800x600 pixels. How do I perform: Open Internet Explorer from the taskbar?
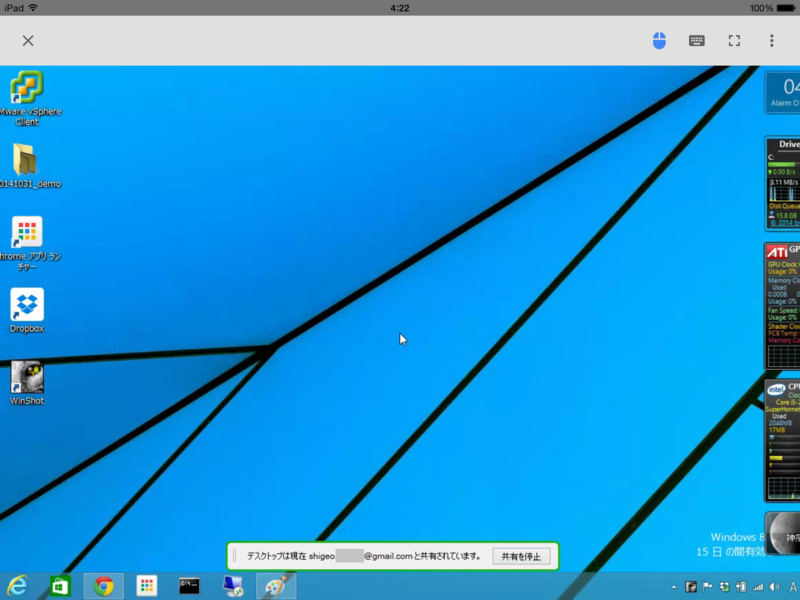(17, 586)
